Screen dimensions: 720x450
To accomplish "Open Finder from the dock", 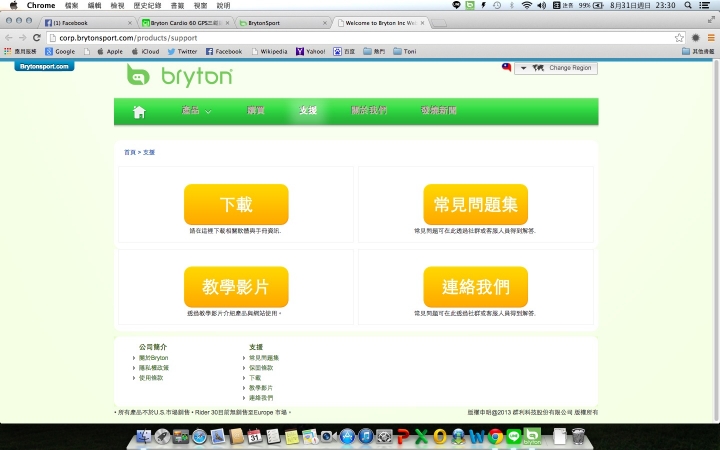I will click(x=144, y=436).
